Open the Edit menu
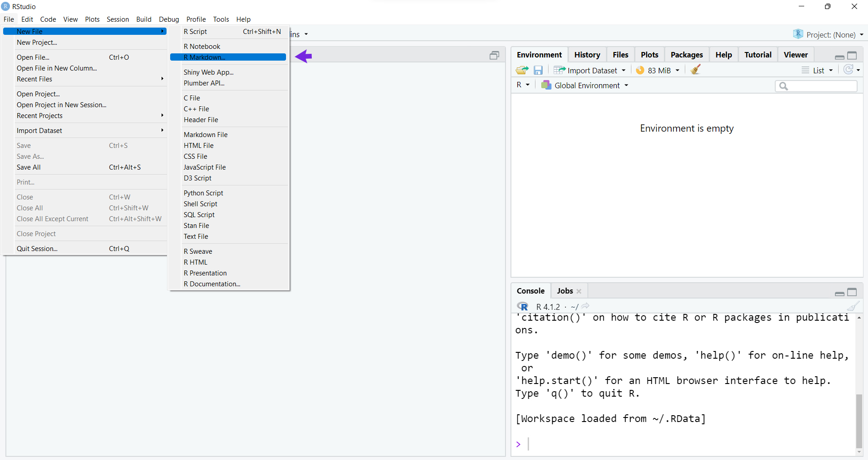The width and height of the screenshot is (868, 460). (27, 19)
